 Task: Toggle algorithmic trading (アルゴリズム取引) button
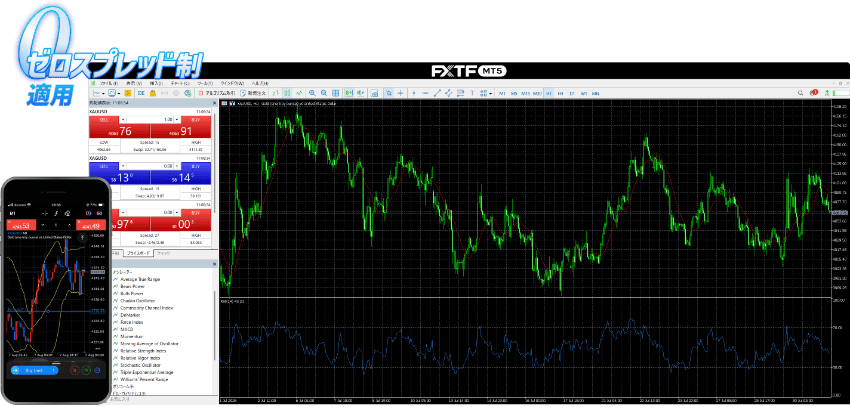click(x=217, y=93)
